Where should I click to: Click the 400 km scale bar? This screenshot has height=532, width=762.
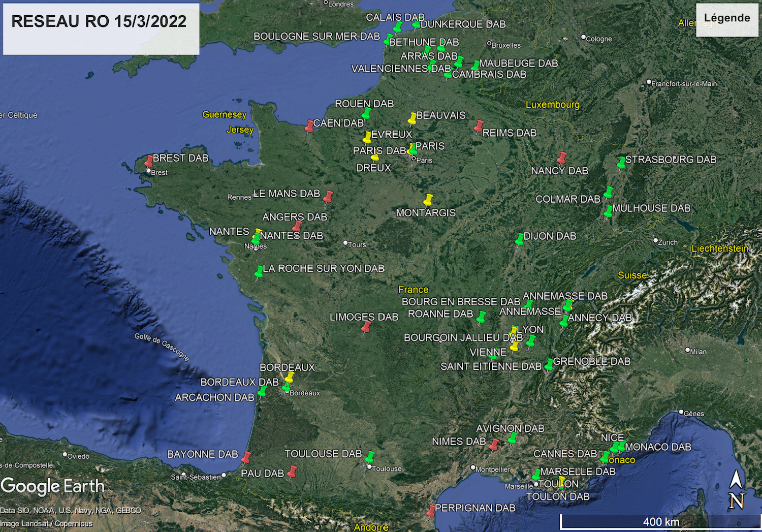point(660,521)
